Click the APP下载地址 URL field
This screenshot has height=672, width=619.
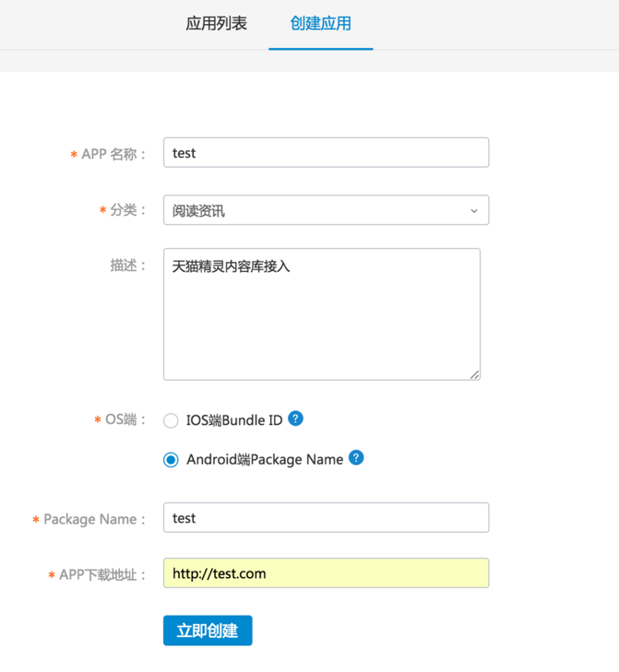pos(326,573)
